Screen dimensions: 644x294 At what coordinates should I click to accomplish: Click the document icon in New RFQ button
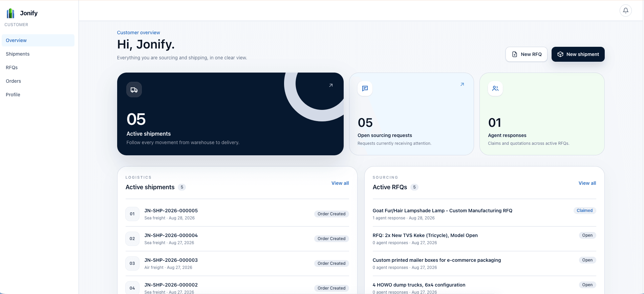pyautogui.click(x=515, y=54)
